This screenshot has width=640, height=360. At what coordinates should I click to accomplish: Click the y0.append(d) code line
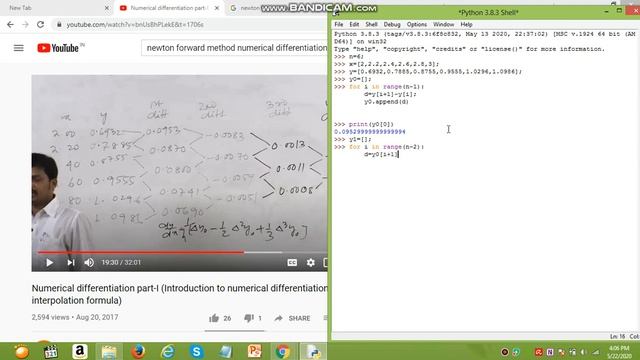click(386, 102)
